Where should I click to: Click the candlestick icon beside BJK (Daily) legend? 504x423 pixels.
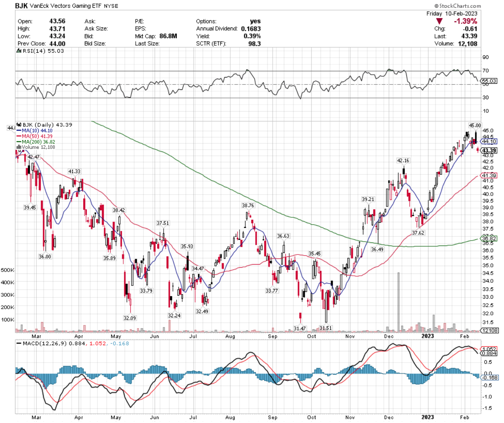19,125
